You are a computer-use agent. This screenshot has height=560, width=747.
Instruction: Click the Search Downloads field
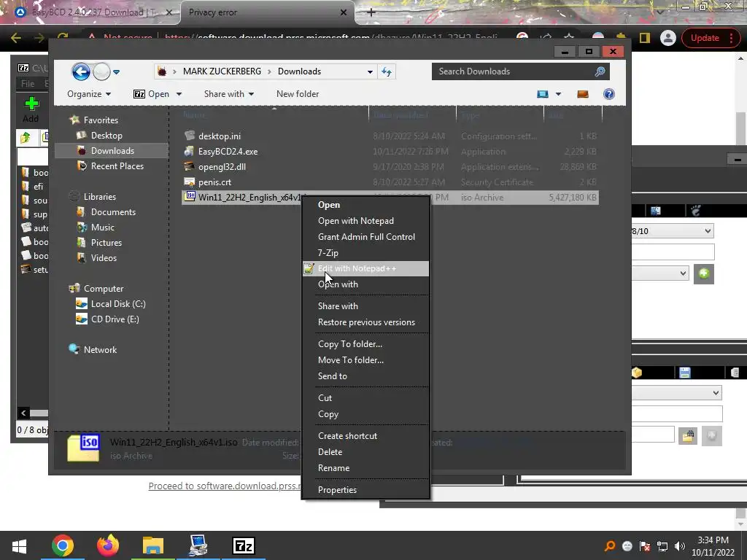point(520,71)
